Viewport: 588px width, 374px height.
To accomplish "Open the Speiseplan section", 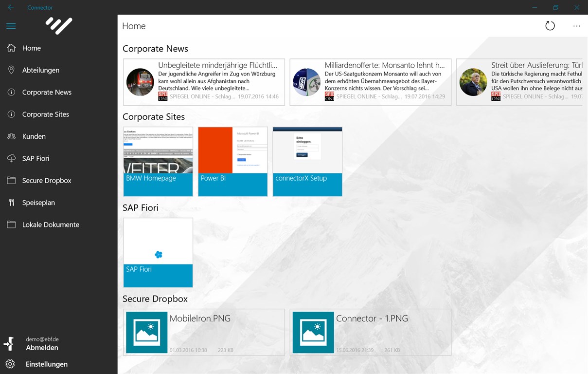I will tap(11, 203).
